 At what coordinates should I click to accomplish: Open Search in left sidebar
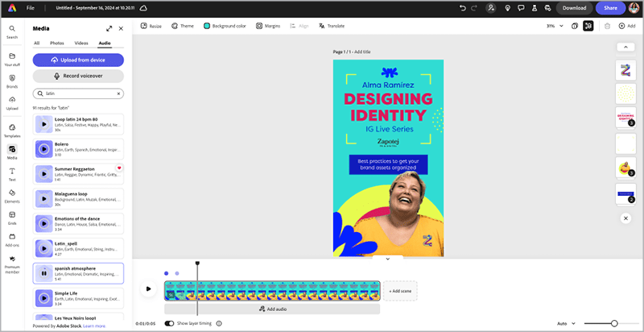tap(12, 30)
